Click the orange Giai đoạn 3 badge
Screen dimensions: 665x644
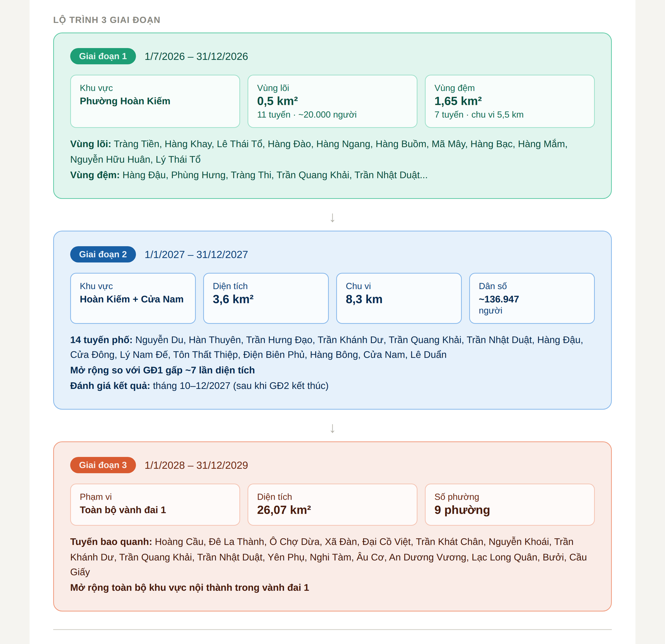[x=103, y=465]
